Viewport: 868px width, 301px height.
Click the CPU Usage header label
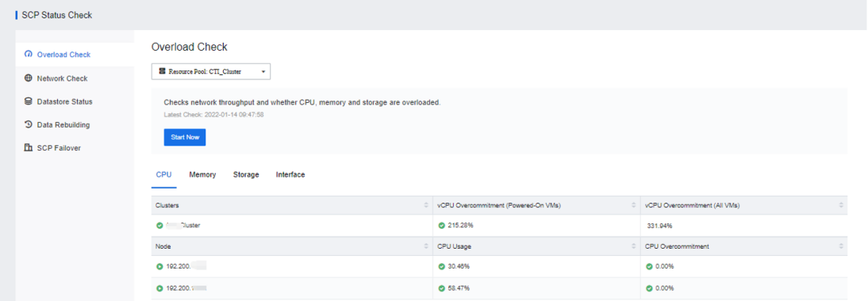coord(455,246)
